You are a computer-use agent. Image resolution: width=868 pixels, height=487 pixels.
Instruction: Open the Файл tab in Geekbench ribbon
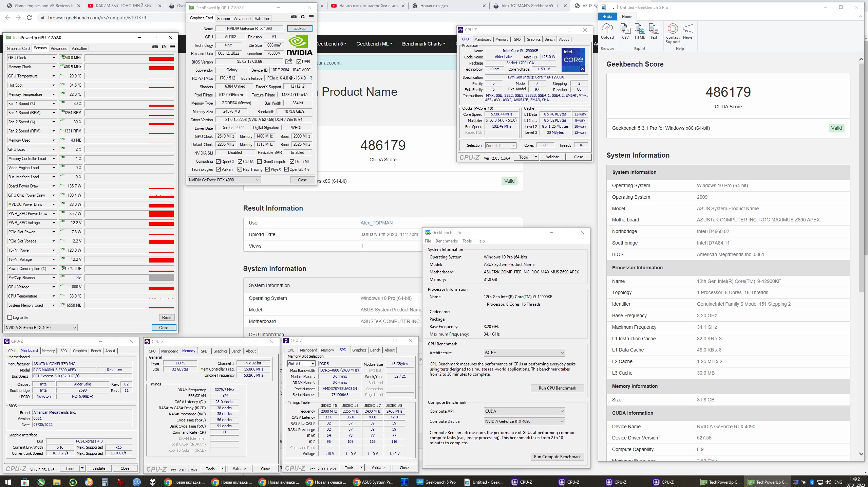coord(608,17)
